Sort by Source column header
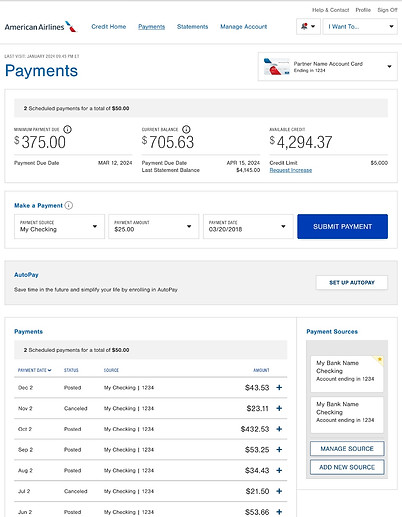 111,370
